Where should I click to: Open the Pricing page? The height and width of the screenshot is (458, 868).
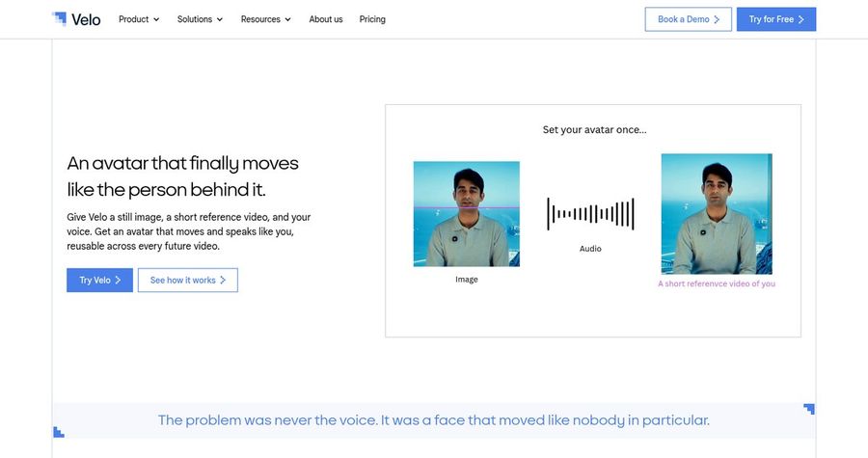372,19
